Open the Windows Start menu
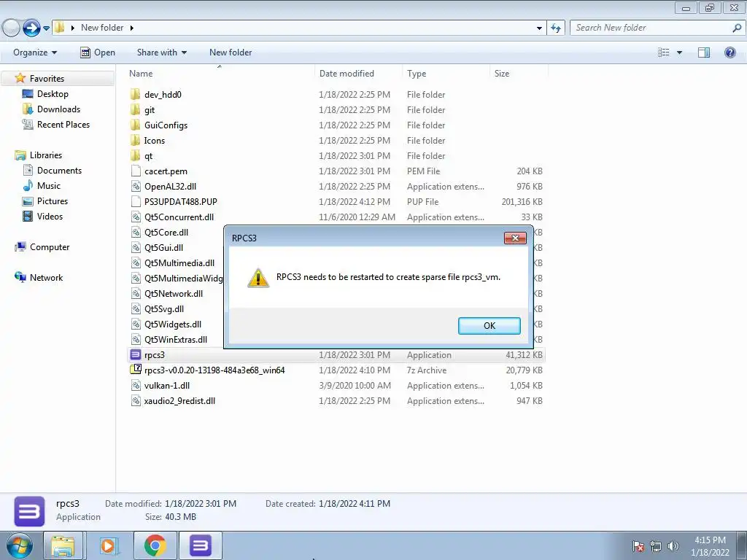The height and width of the screenshot is (560, 747). 20,545
